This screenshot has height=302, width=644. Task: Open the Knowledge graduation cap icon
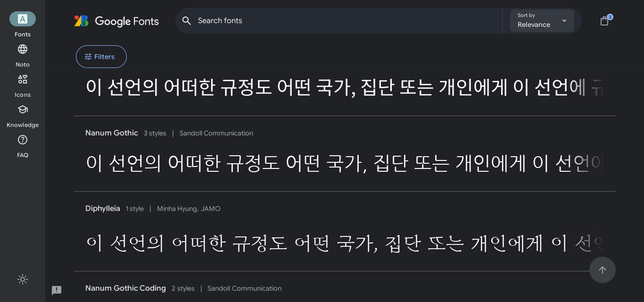[x=23, y=109]
